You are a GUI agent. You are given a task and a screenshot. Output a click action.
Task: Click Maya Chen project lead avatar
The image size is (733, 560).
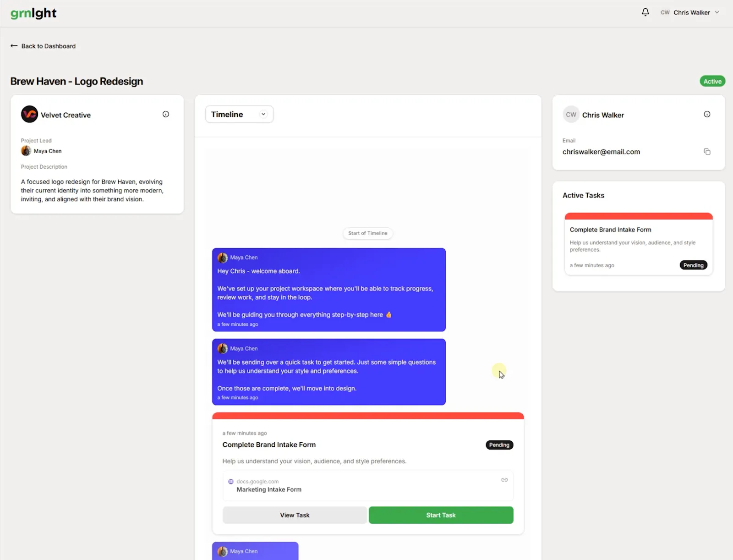pos(26,151)
